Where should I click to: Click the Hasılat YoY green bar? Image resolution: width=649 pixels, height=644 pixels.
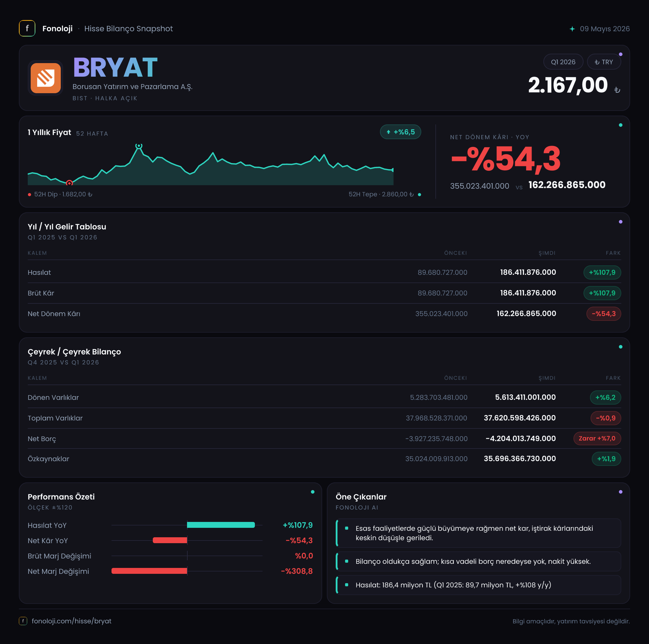click(221, 525)
